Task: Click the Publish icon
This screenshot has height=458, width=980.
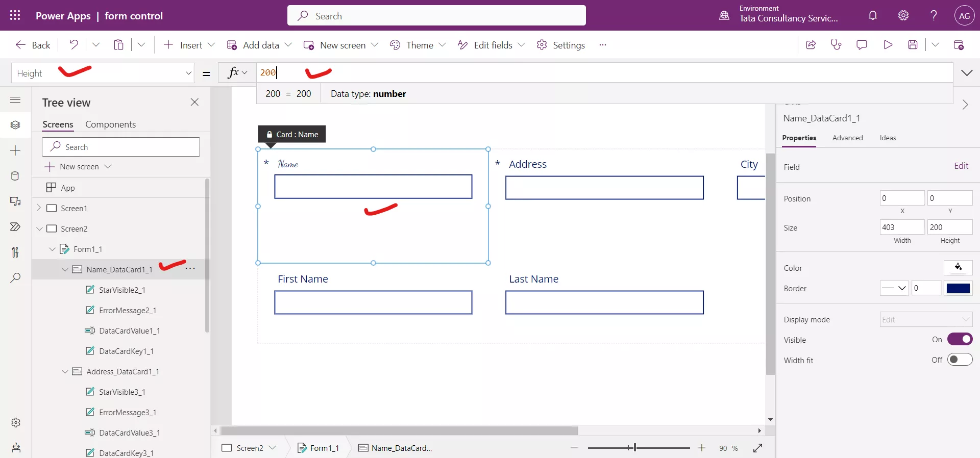Action: pos(959,45)
